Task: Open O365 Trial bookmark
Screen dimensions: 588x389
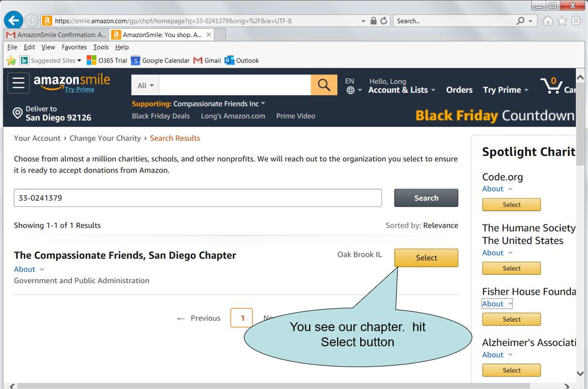Action: [x=107, y=60]
